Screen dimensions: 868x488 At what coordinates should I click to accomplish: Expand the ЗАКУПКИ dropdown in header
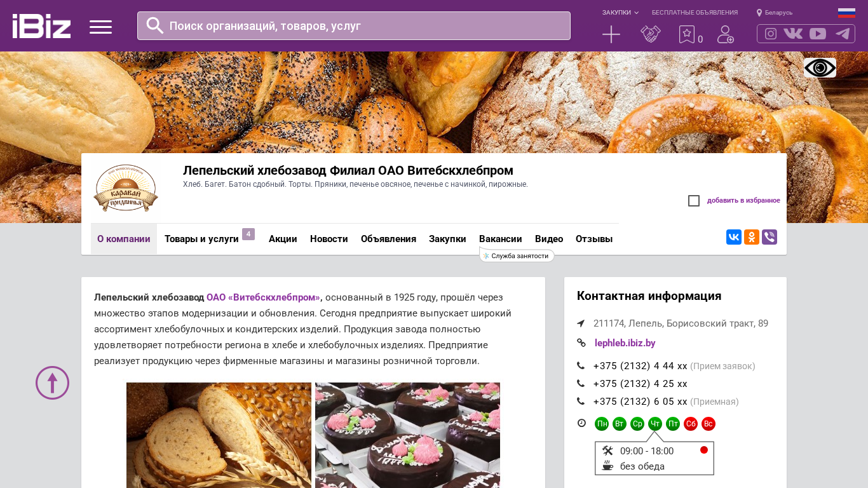[x=621, y=13]
